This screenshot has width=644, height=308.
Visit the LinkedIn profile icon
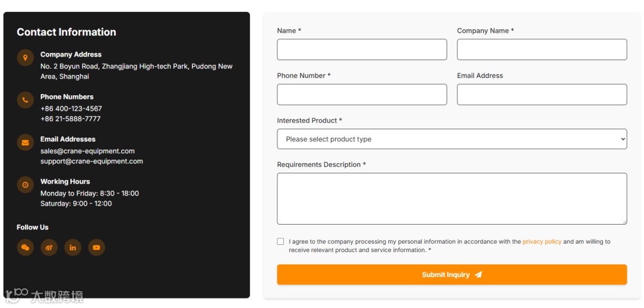73,247
